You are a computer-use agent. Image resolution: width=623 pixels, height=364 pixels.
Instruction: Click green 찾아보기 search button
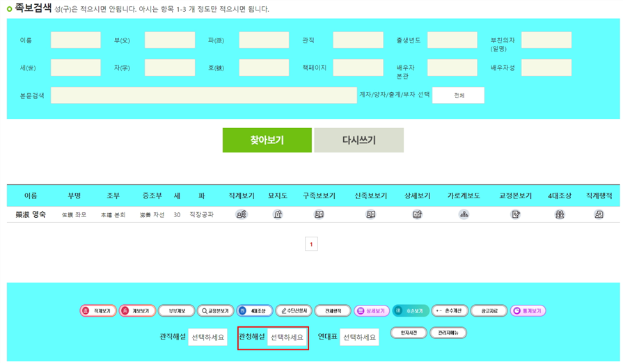click(267, 140)
